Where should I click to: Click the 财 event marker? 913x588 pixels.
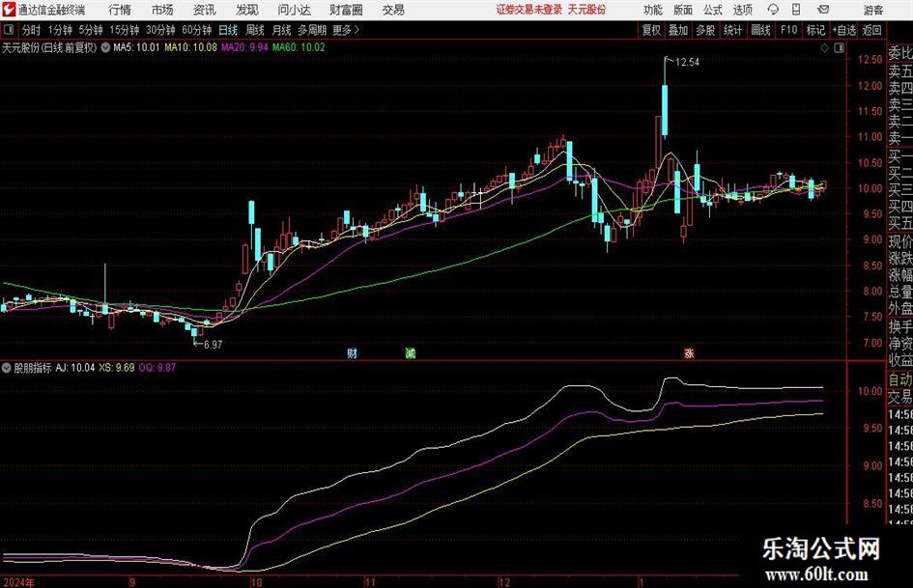[352, 352]
